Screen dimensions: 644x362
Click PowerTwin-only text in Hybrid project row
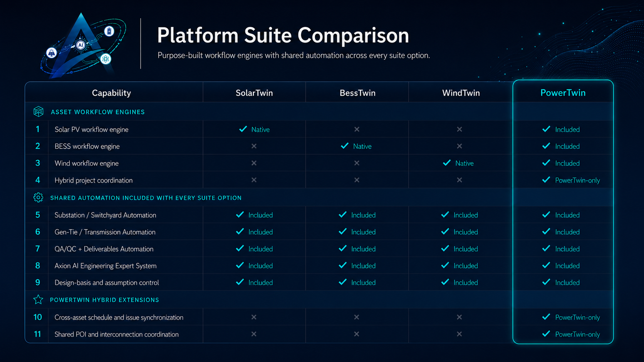[x=578, y=180]
